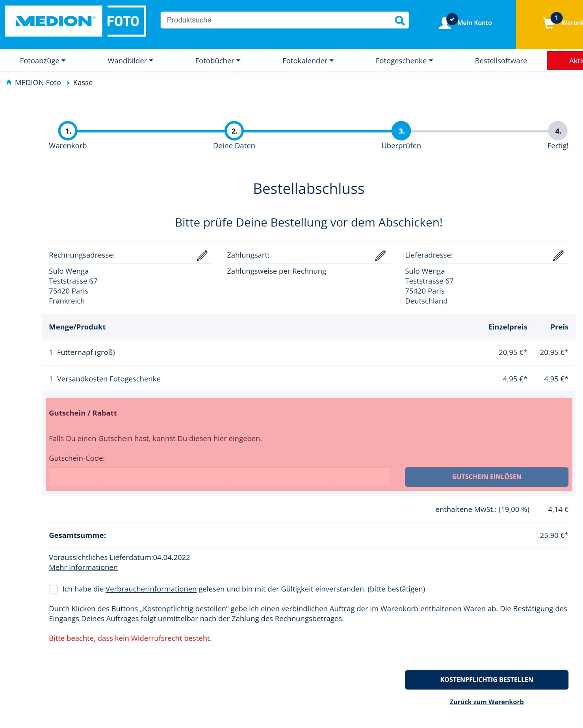Go to step 1 Warenkorb circle
This screenshot has width=583, height=728.
tap(68, 131)
